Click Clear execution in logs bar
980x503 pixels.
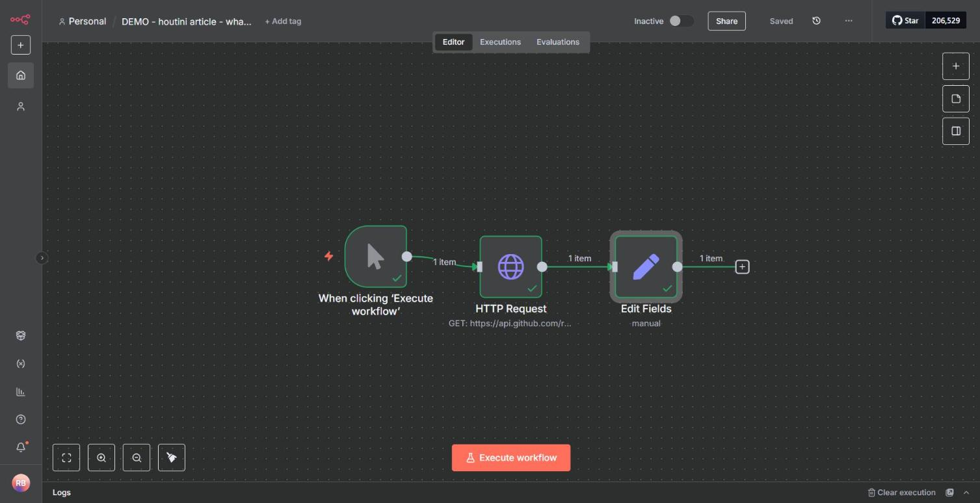(x=901, y=493)
